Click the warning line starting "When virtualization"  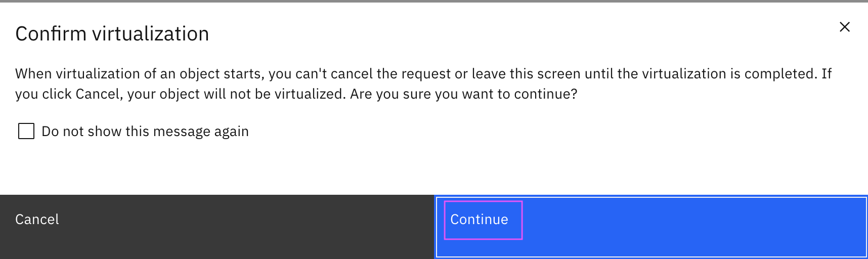pyautogui.click(x=423, y=74)
